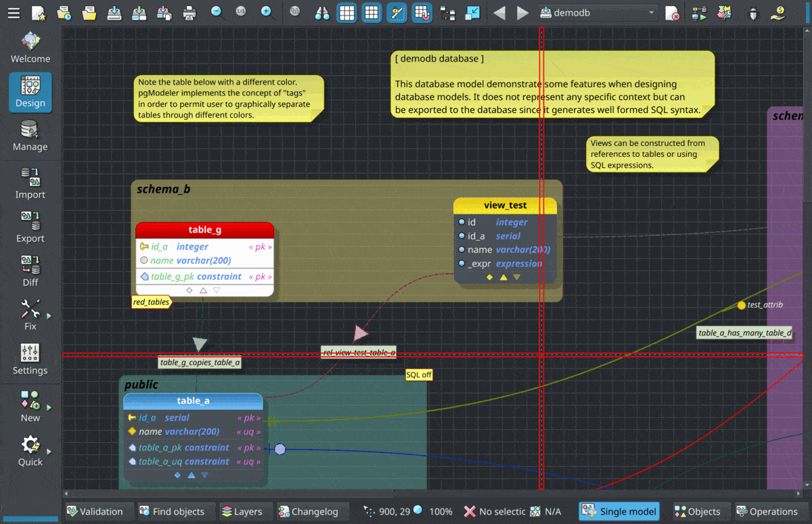The image size is (812, 524).
Task: Expand table_g with down triangle
Action: click(x=217, y=290)
